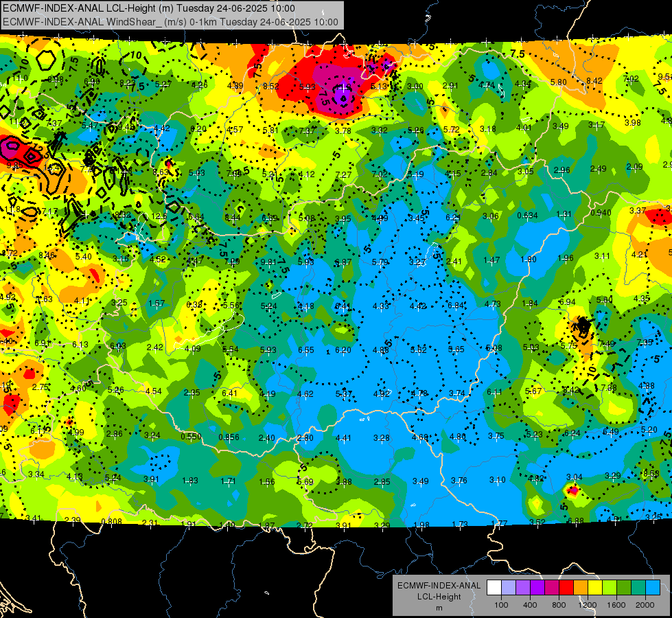Click the lime yellow-green legend swatch
Image resolution: width=672 pixels, height=618 pixels.
click(610, 588)
